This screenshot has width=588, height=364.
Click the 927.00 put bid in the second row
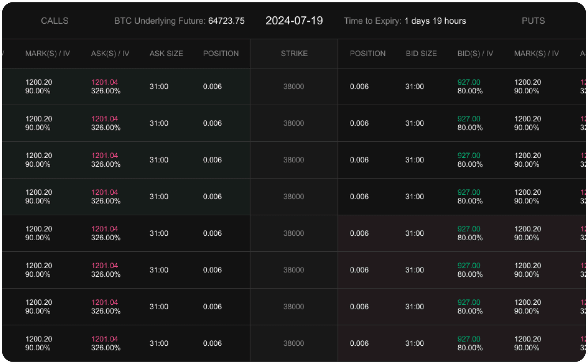click(x=469, y=119)
